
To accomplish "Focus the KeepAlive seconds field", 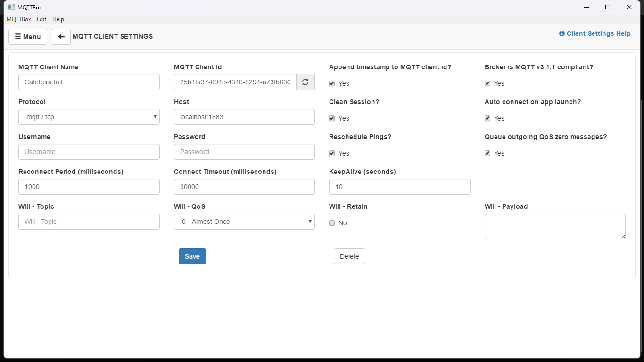I will point(400,187).
